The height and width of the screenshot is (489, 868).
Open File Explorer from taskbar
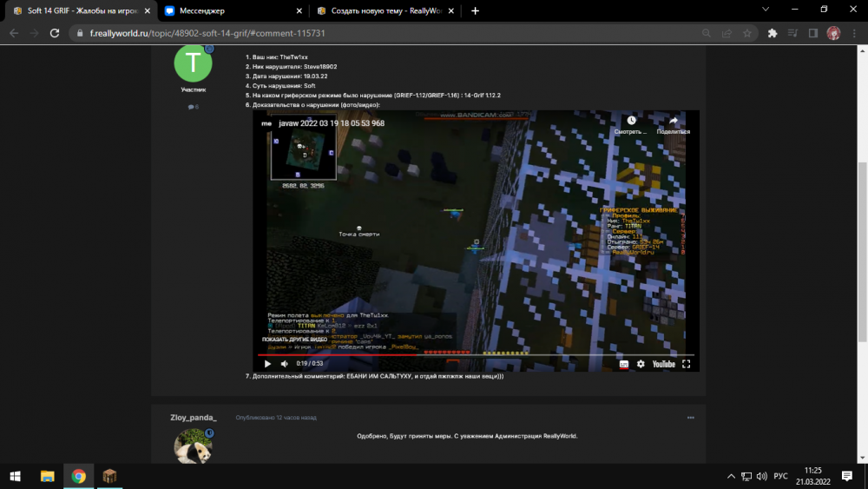click(x=47, y=476)
